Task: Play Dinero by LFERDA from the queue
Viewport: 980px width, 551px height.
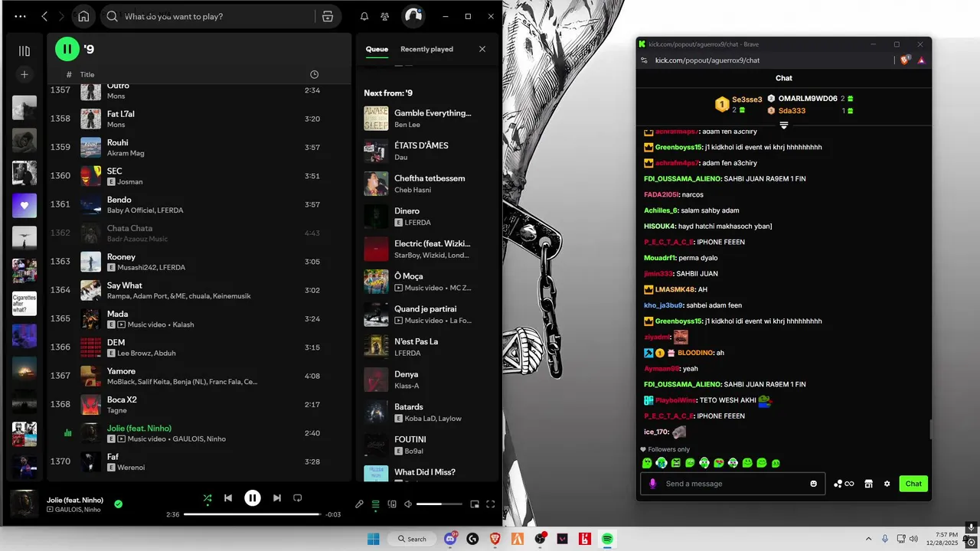Action: (x=426, y=217)
